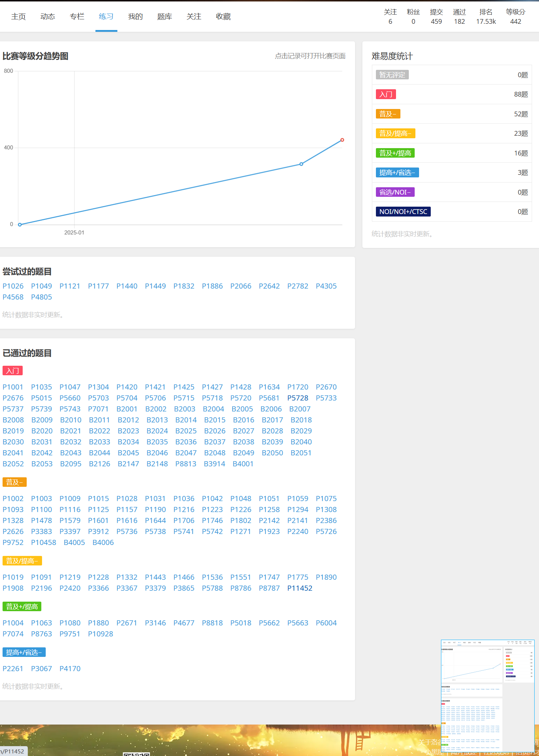Click the 52题 count in difficulty stats
Image resolution: width=539 pixels, height=756 pixels.
click(x=521, y=114)
